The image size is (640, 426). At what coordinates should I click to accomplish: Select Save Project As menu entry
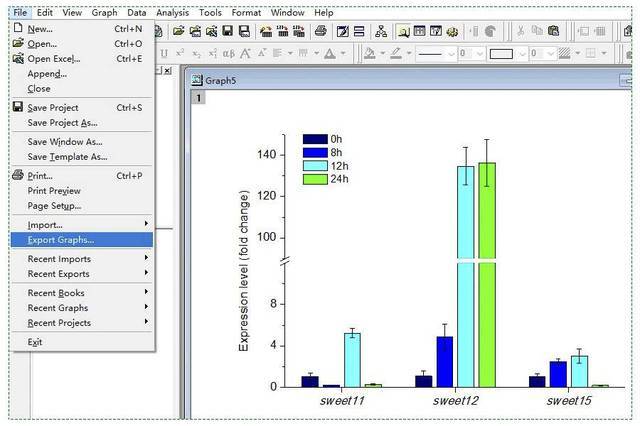[82, 122]
